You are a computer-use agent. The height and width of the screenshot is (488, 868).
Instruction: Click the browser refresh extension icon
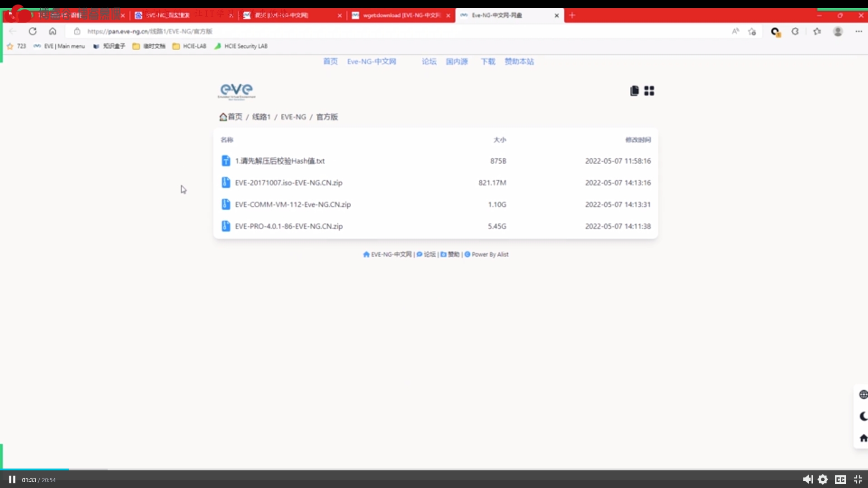point(795,31)
